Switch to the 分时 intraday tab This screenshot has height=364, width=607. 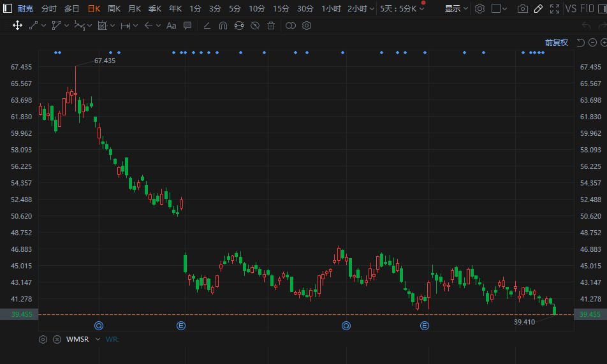48,8
